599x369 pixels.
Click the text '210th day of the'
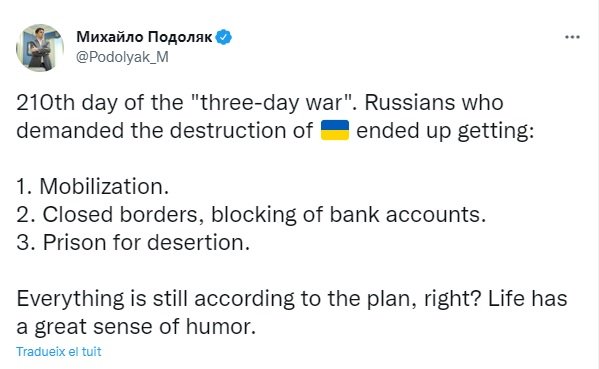pos(100,103)
